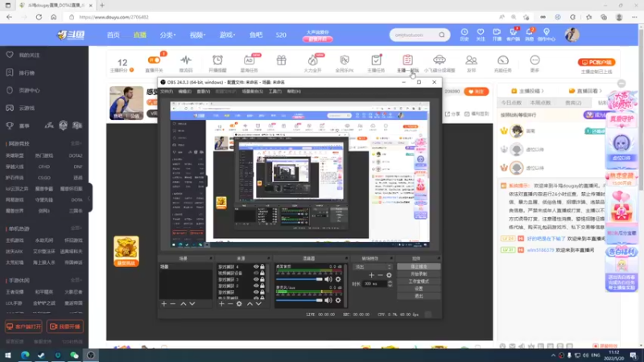Toggle lock of 视频捕获设备 source
644x362 pixels.
(x=262, y=273)
